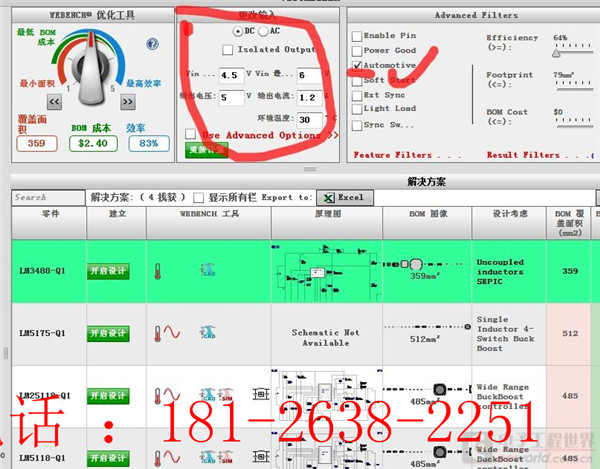View LM3488-Q1 schematic thumbnail
The image size is (600, 469).
click(x=327, y=272)
